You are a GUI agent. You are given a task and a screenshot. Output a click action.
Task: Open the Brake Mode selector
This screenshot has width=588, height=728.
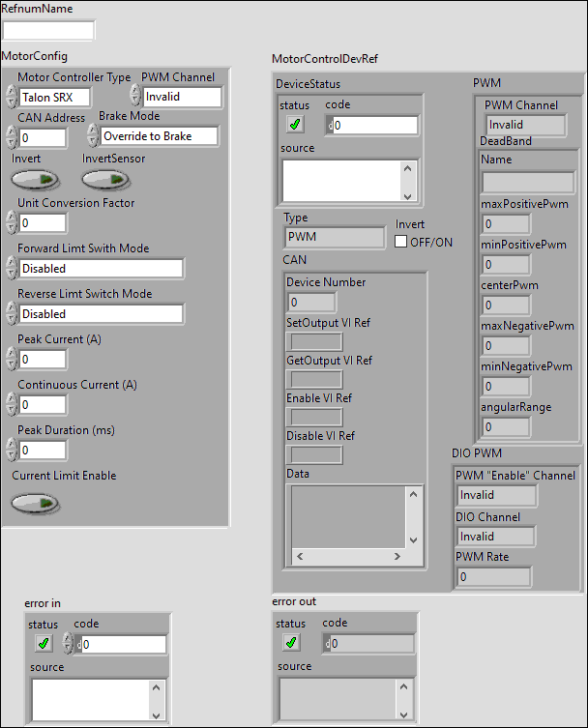coord(160,136)
